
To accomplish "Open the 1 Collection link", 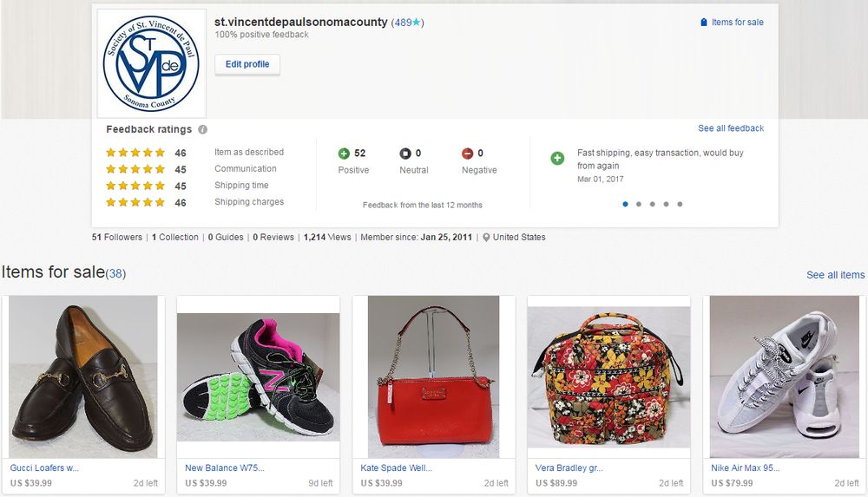I will click(175, 237).
